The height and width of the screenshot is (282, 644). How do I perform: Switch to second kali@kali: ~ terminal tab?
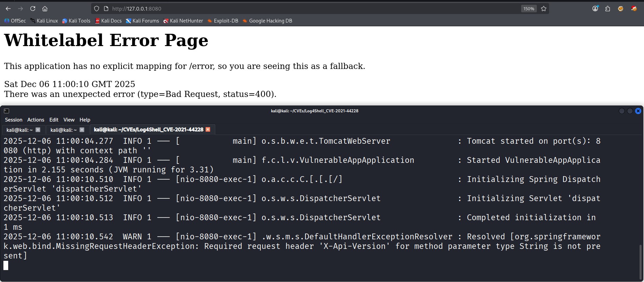click(x=63, y=130)
